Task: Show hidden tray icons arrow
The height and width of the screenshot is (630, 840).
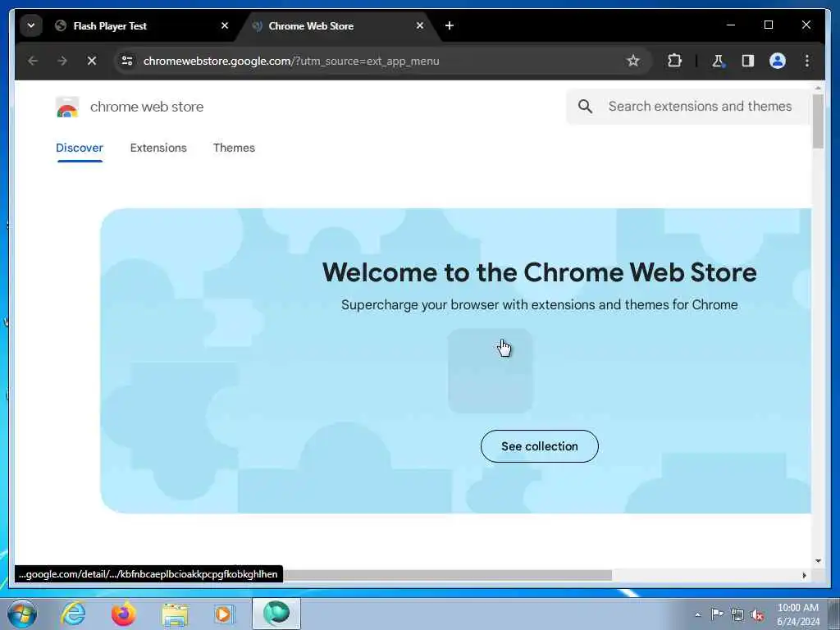Action: [697, 614]
